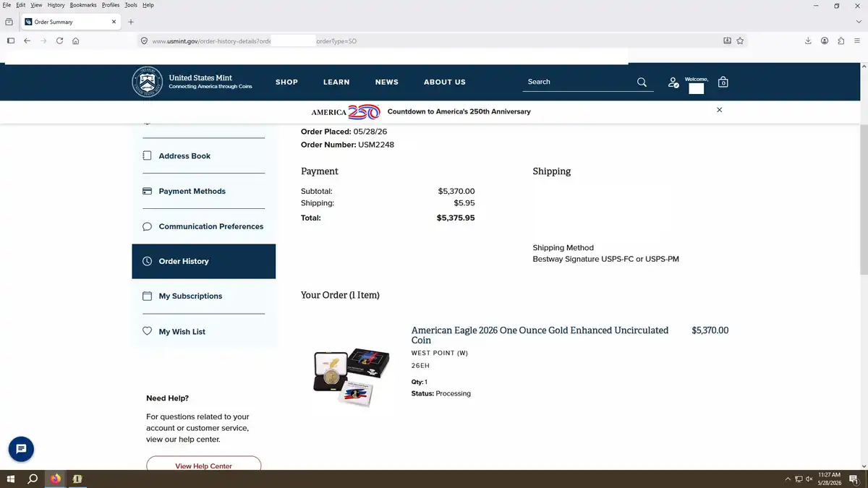Click the Firefox taskbar icon

pyautogui.click(x=55, y=479)
